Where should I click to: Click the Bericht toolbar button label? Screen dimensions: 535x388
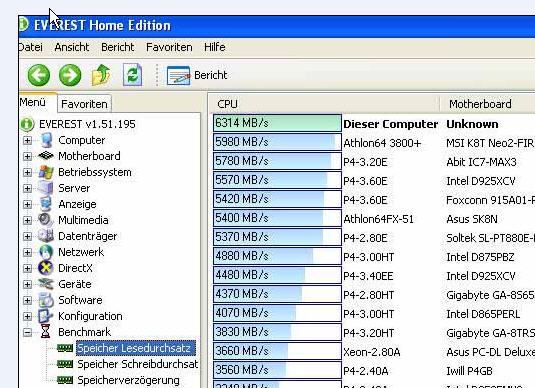211,75
